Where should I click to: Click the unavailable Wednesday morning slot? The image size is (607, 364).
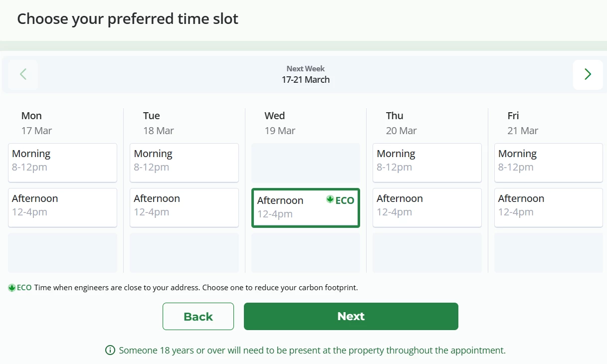pyautogui.click(x=305, y=163)
